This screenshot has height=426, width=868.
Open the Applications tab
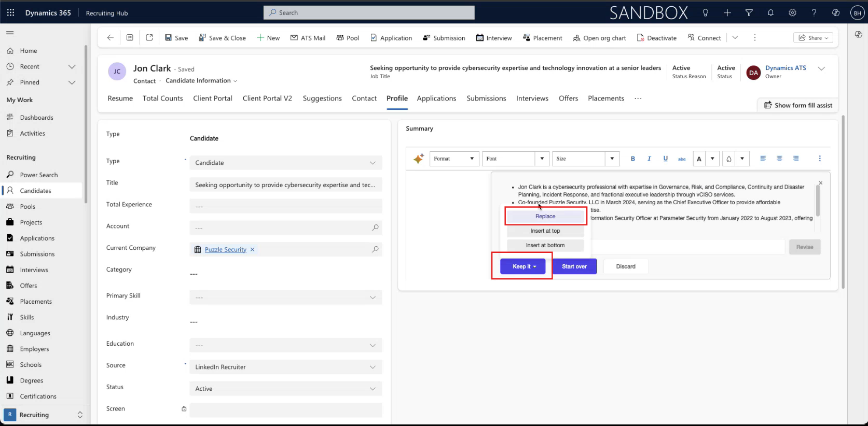pos(436,98)
